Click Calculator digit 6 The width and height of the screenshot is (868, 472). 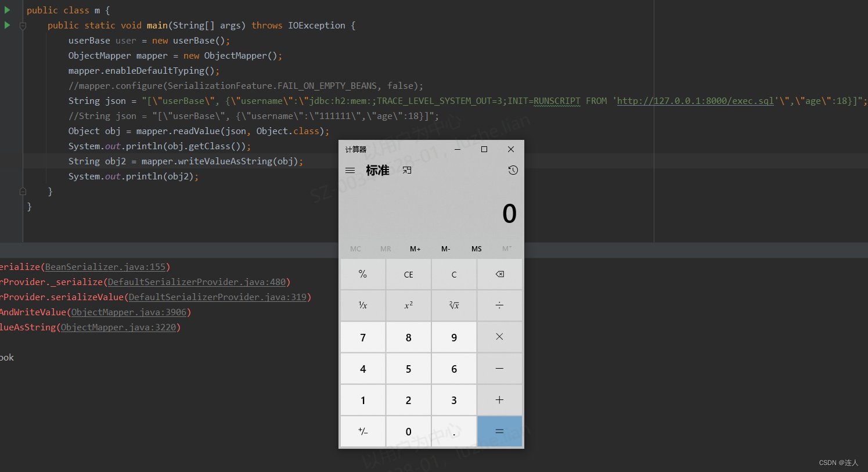pos(454,369)
